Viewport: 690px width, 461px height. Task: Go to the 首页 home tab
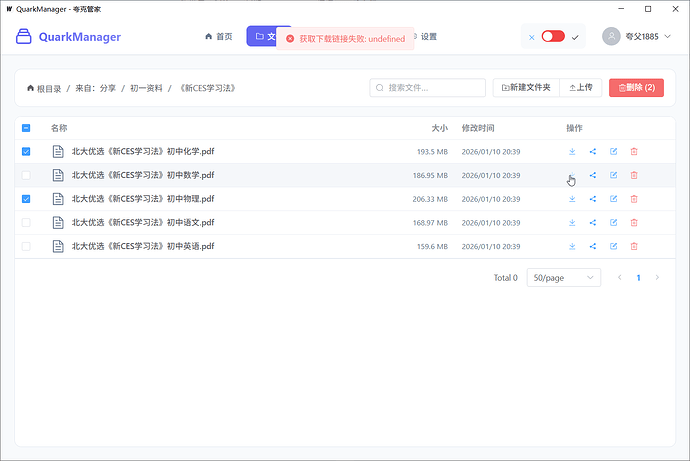(x=219, y=37)
